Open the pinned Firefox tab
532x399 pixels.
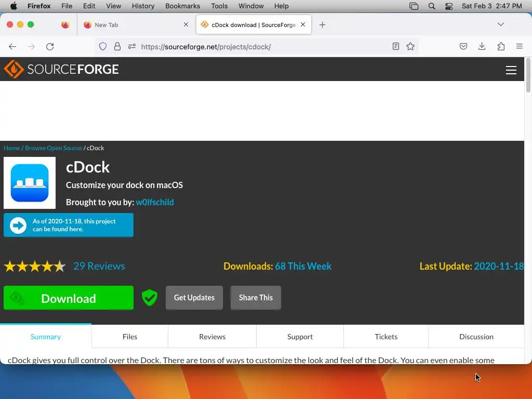tap(65, 25)
